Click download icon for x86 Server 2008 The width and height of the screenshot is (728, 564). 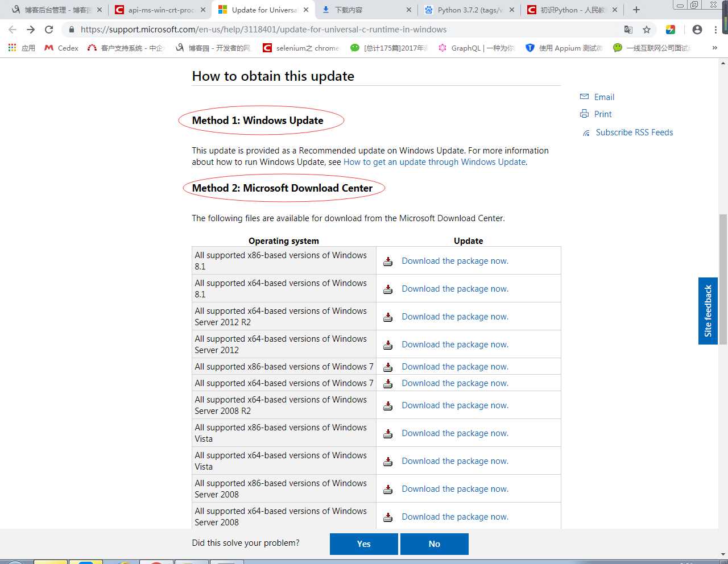click(x=388, y=490)
